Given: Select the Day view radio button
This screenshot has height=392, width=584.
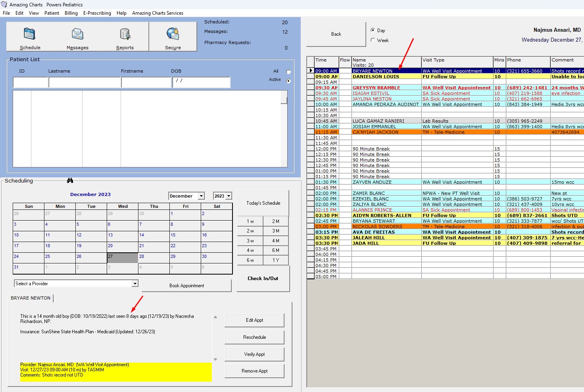Looking at the screenshot, I should [373, 30].
